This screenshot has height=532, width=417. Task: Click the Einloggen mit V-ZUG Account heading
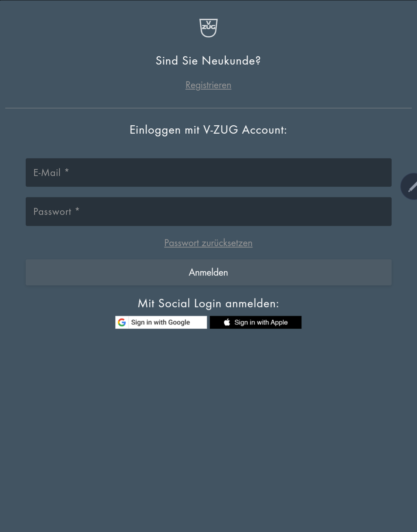click(x=208, y=130)
